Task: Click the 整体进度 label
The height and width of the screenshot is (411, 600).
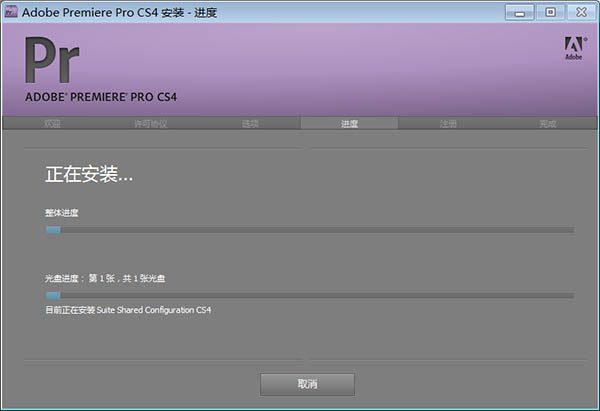Action: [x=62, y=213]
